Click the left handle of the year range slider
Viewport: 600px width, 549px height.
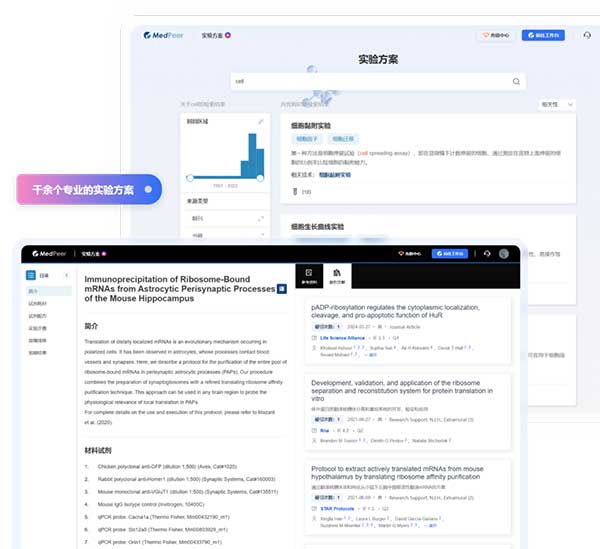tap(190, 178)
